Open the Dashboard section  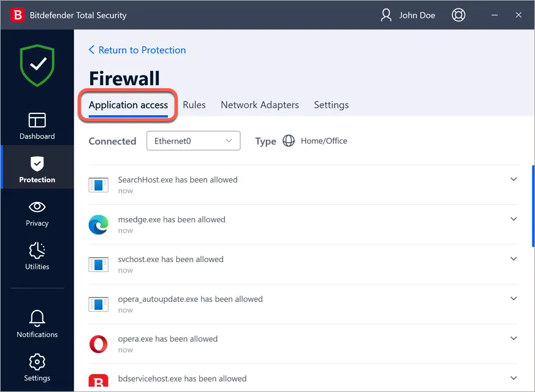[37, 126]
